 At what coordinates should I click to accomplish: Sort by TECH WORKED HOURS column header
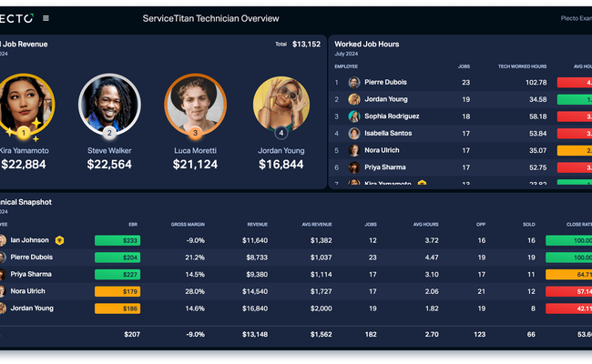click(522, 66)
